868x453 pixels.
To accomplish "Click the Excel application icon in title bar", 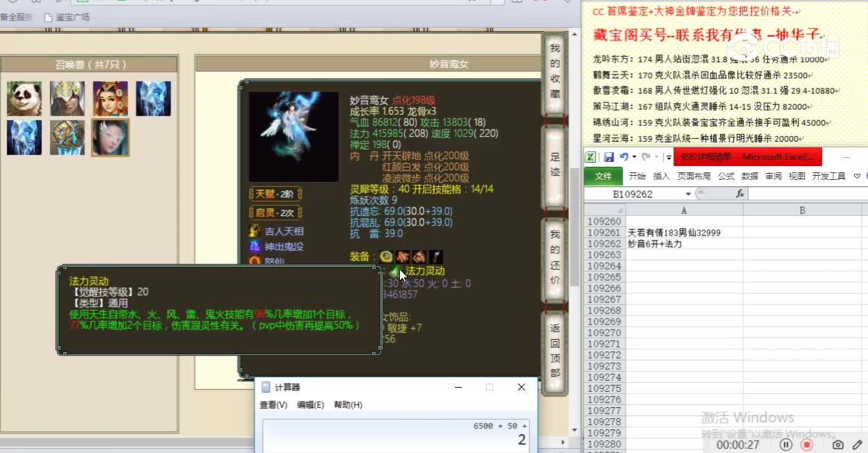I will tap(590, 157).
